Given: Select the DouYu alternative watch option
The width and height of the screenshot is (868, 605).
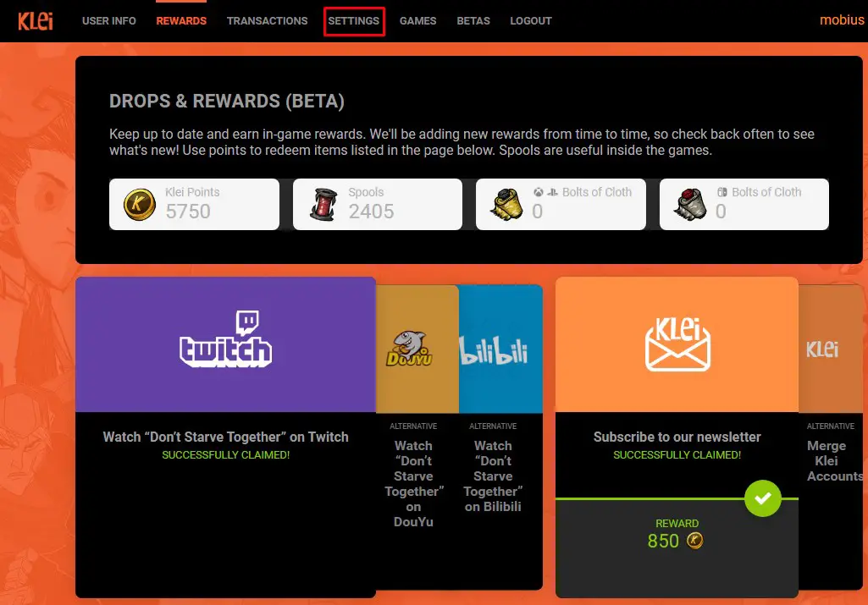Looking at the screenshot, I should click(413, 483).
